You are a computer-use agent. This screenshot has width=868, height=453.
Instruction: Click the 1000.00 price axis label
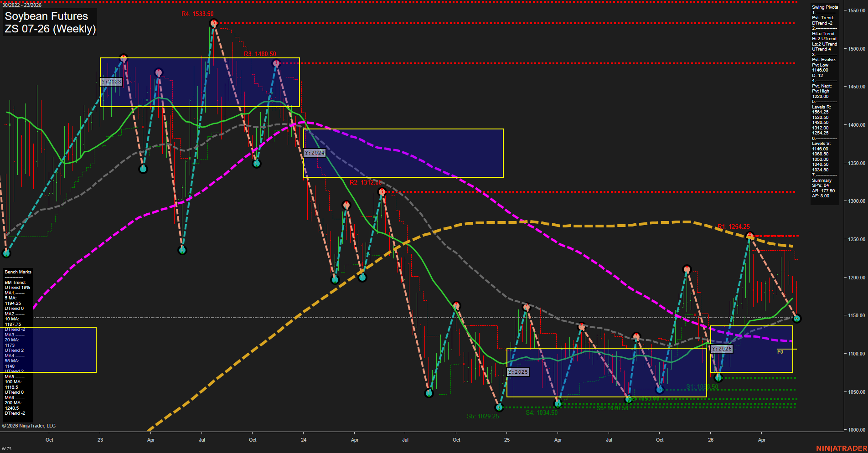pos(857,430)
